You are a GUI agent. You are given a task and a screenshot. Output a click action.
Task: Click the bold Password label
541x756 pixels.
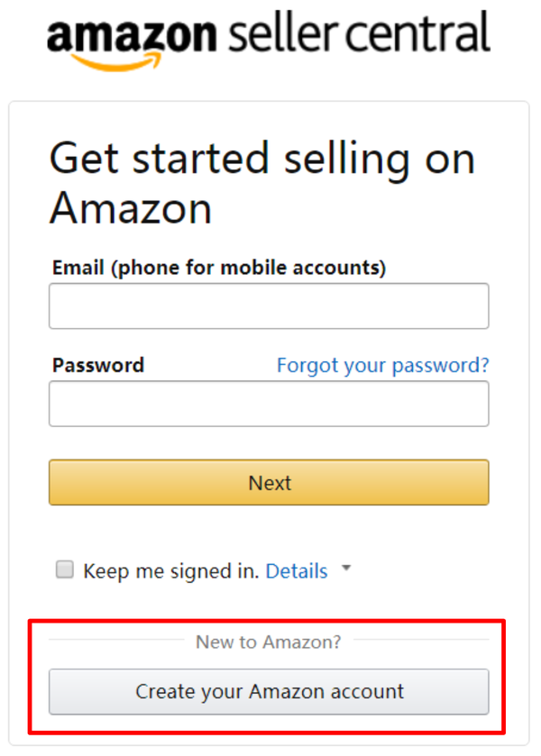click(98, 365)
